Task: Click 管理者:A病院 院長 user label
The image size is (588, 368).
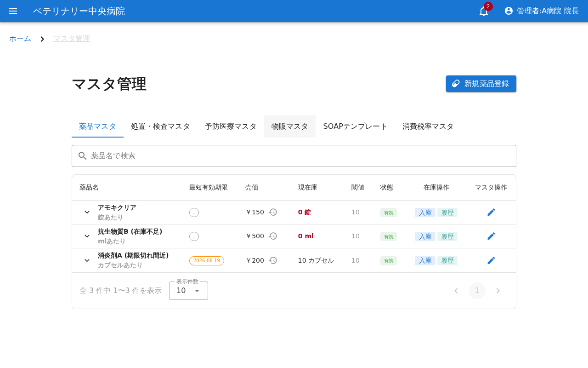Action: (x=548, y=11)
